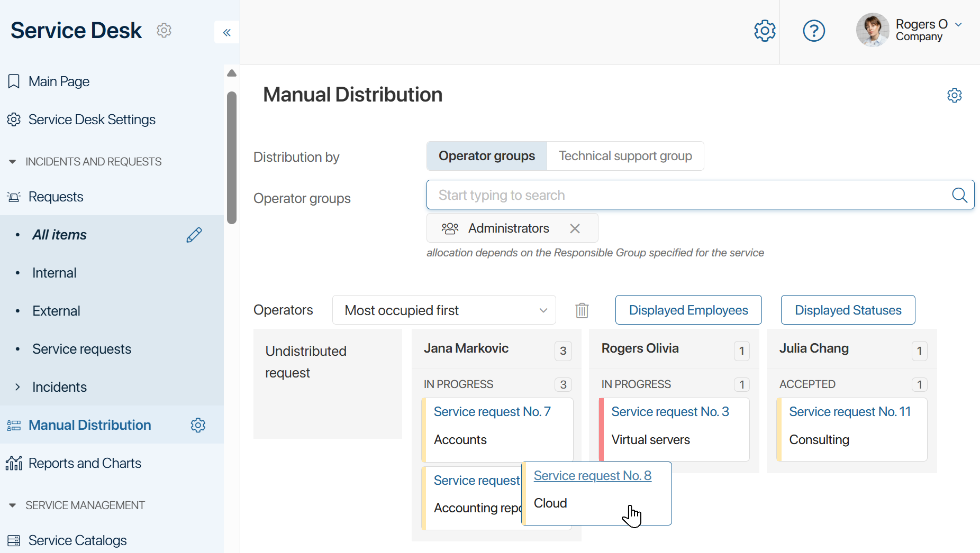Switch to Technical support group tab
Image resolution: width=980 pixels, height=553 pixels.
click(x=625, y=156)
